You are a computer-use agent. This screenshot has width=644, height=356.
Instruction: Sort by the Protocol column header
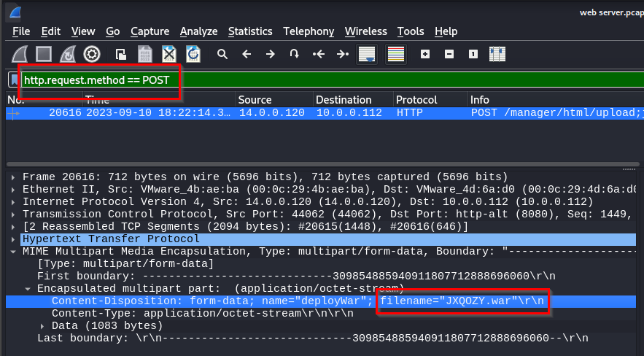click(x=416, y=100)
